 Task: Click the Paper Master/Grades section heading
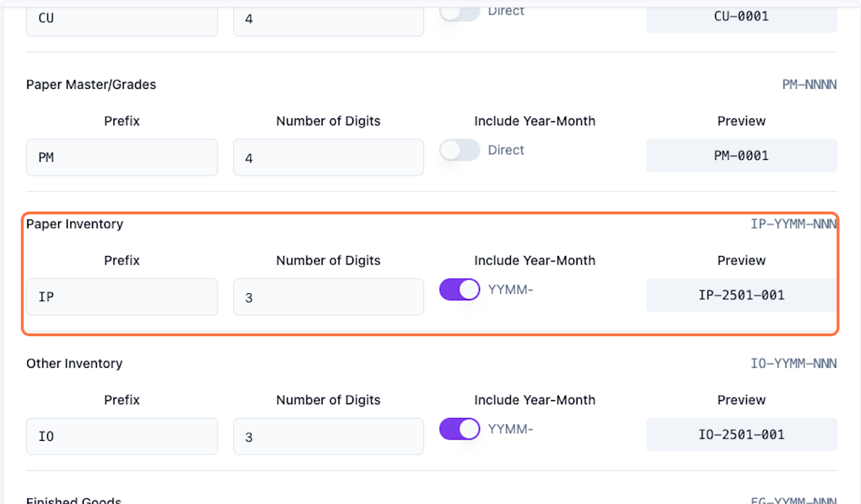tap(91, 85)
